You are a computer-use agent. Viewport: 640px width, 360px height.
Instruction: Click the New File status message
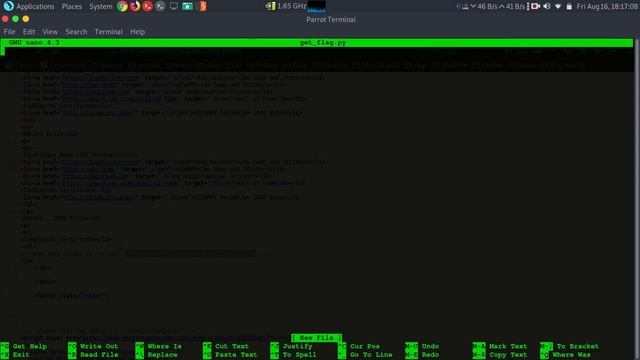tap(316, 338)
